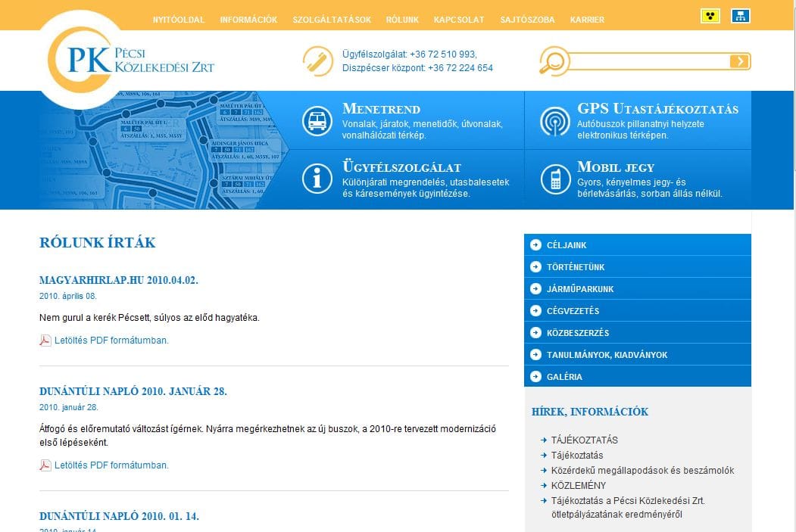The width and height of the screenshot is (796, 532).
Task: Click arrow icon next to Történetünk
Action: pos(535,267)
